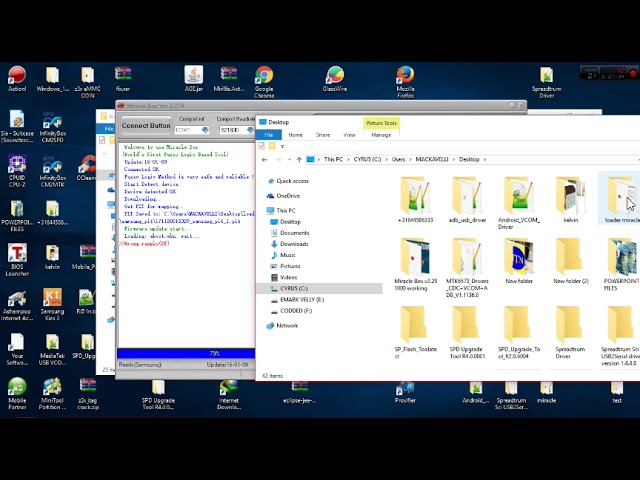Launch Internet Download Manager desktop icon
640x480 pixels.
point(229,394)
